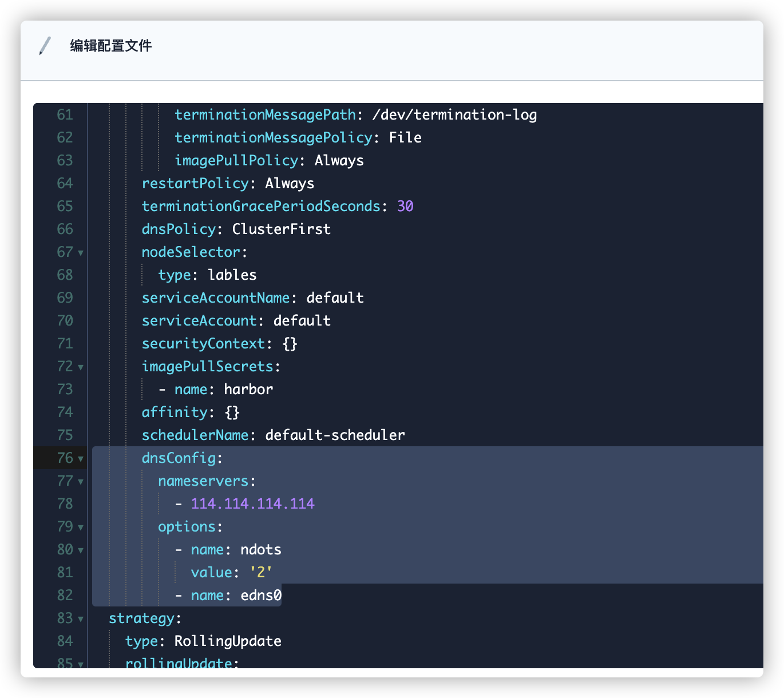Image resolution: width=784 pixels, height=698 pixels.
Task: Click the serviceAccountName key
Action: point(216,298)
